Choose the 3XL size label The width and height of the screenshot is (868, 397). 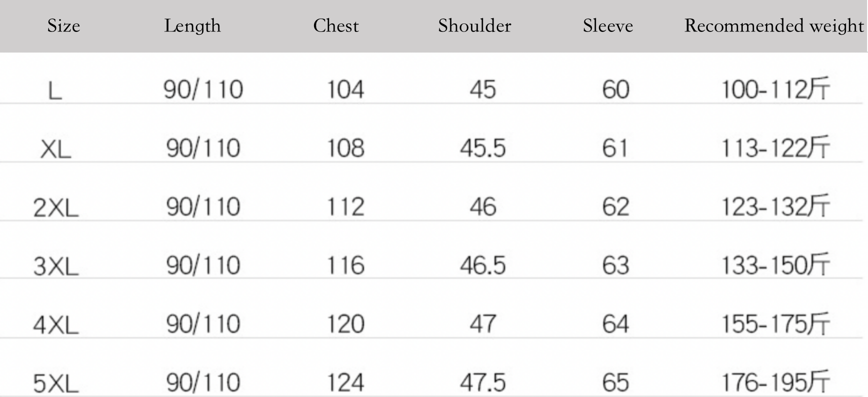click(x=56, y=267)
